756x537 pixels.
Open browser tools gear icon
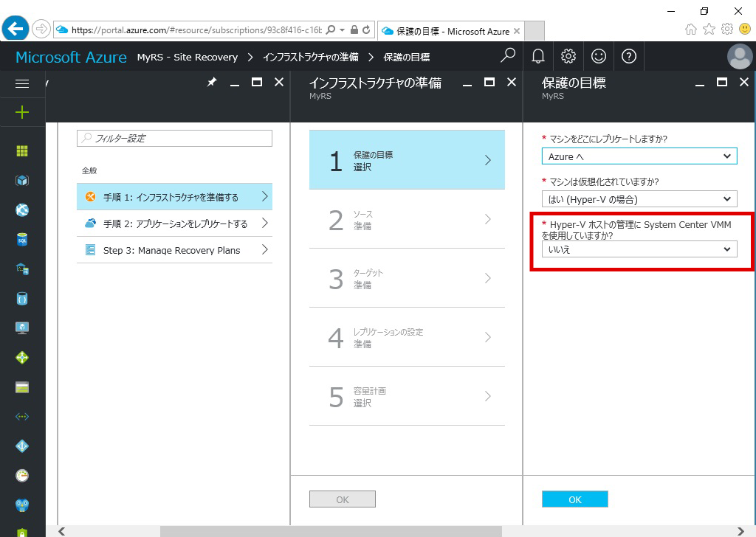click(727, 29)
